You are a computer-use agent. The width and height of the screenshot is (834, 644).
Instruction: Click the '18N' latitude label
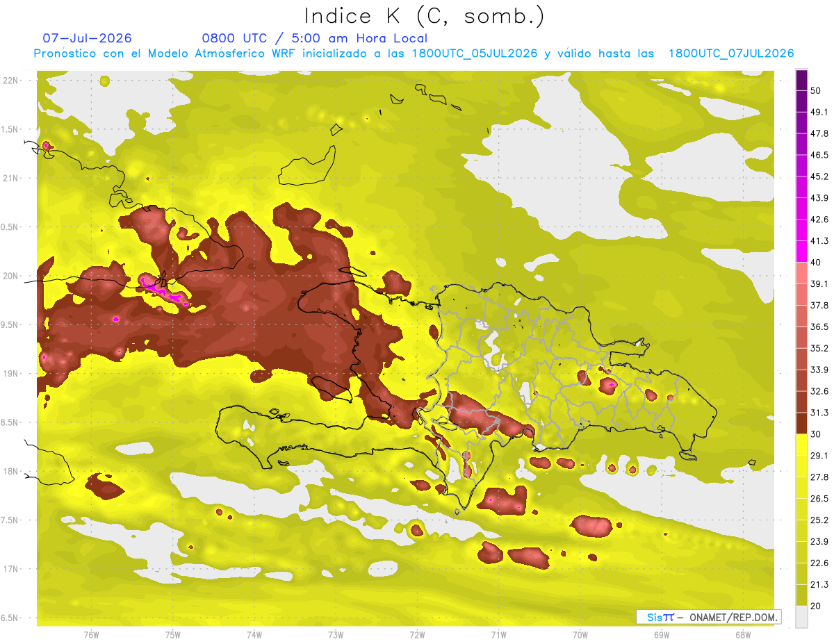[x=11, y=471]
